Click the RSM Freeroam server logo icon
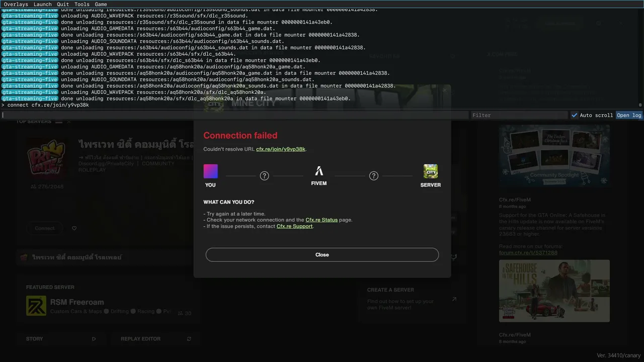 [36, 306]
